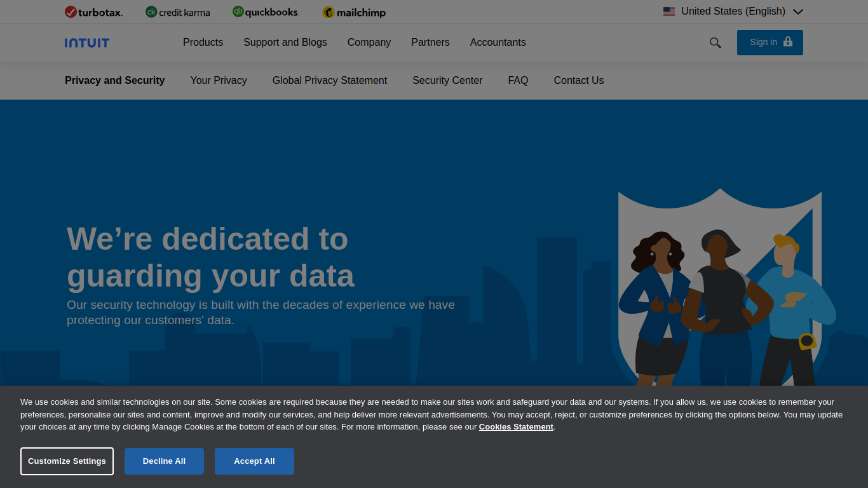The height and width of the screenshot is (488, 868).
Task: Open the Credit Karma logo link
Action: click(x=177, y=12)
